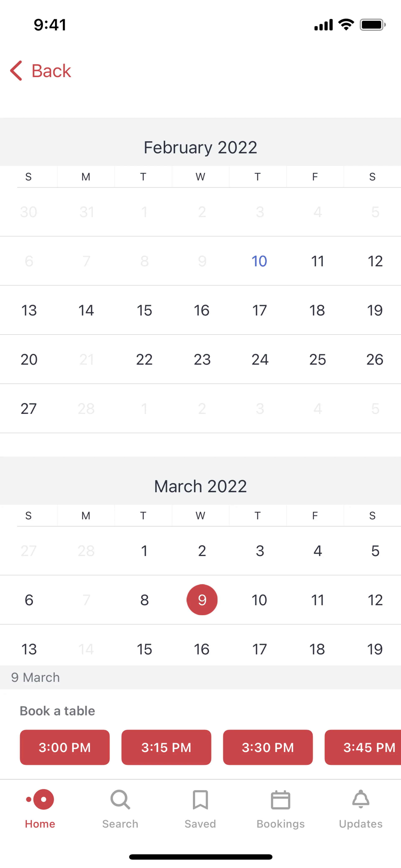The height and width of the screenshot is (868, 401).
Task: Select March 19 date
Action: tap(375, 649)
